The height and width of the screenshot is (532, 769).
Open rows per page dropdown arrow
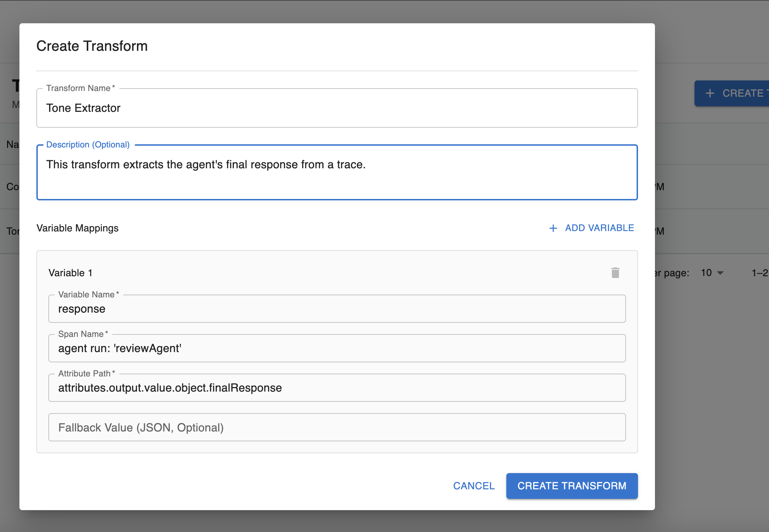point(721,273)
